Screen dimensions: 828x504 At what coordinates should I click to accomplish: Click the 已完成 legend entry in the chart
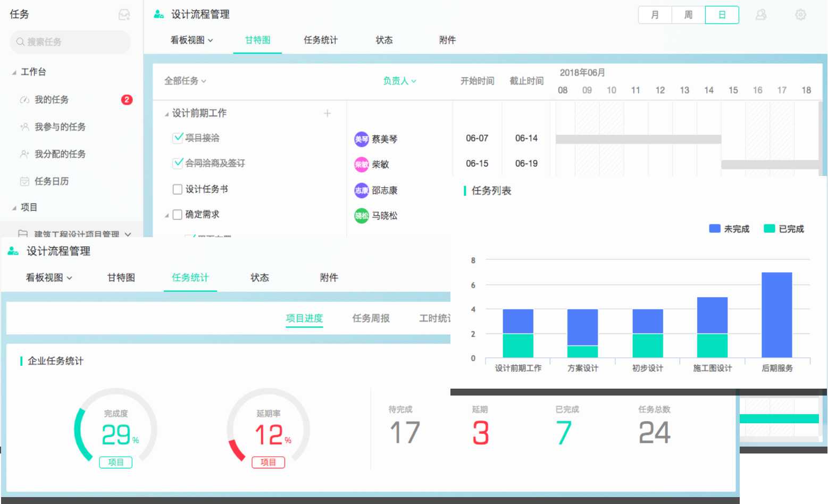(784, 229)
